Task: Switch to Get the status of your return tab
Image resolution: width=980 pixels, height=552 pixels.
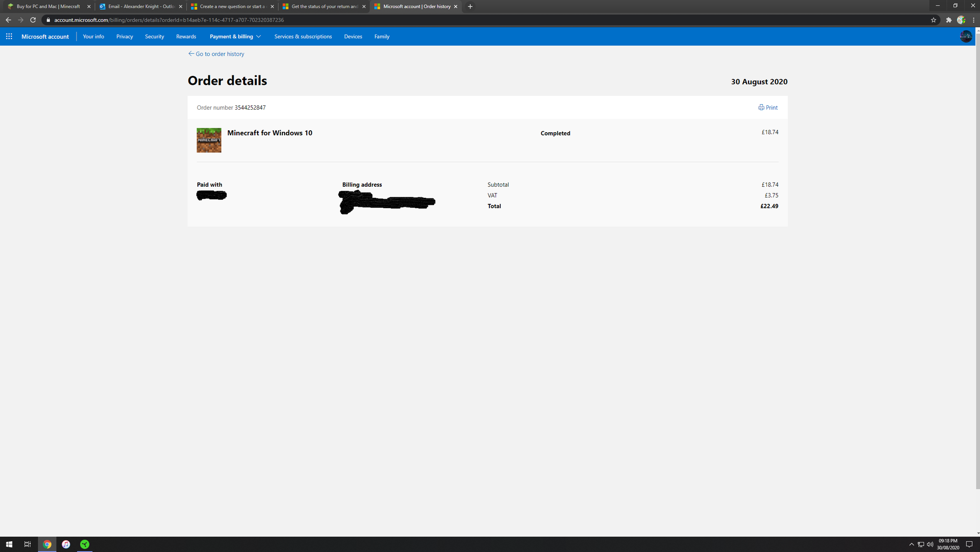Action: [x=323, y=6]
